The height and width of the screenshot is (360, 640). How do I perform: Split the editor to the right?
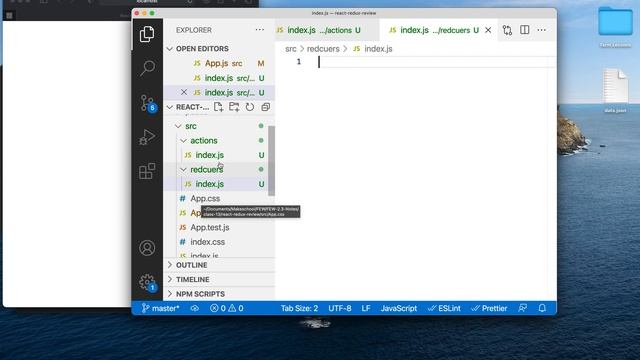(x=524, y=30)
